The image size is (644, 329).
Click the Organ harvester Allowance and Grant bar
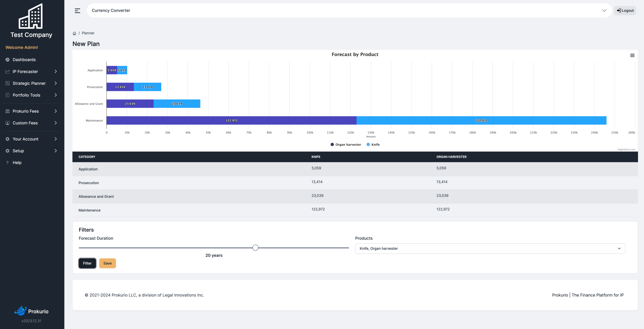tap(130, 104)
